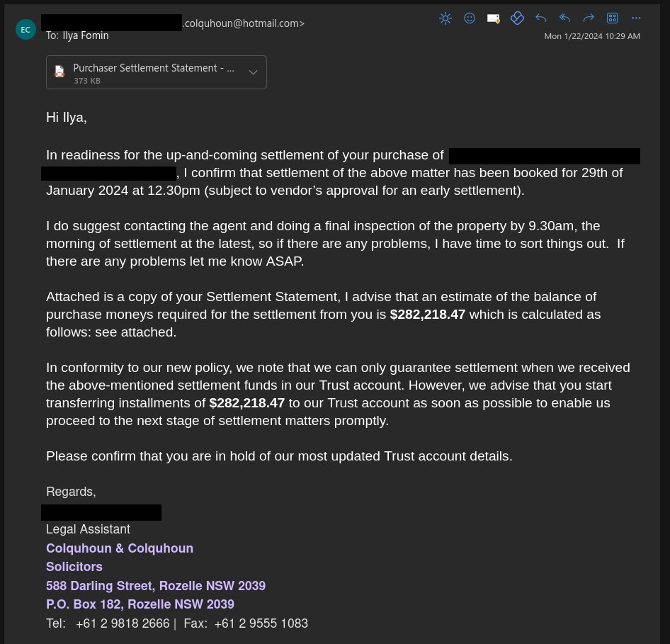Click the PDF icon on the attachment
670x644 pixels.
[60, 72]
